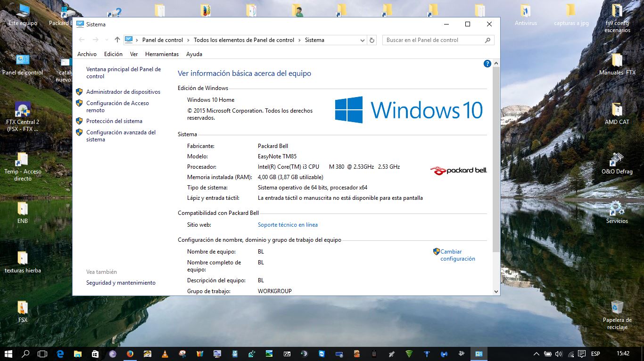This screenshot has width=644, height=361.
Task: Click the 15:42 clock
Action: [x=623, y=353]
